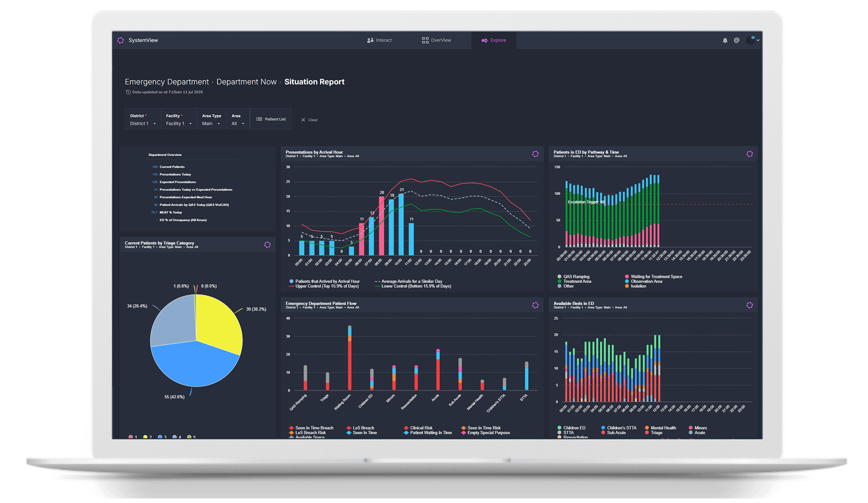868x503 pixels.
Task: Click the SystemView logo icon
Action: coord(121,40)
